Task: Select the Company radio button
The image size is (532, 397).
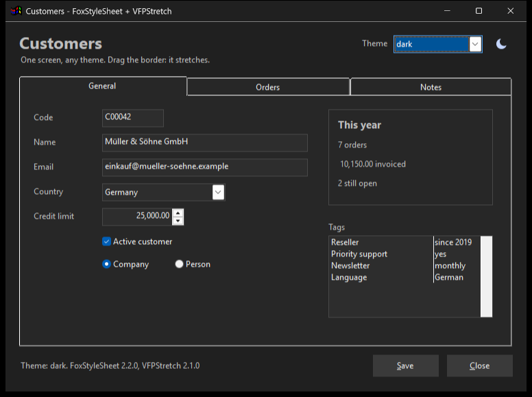Action: click(x=106, y=264)
